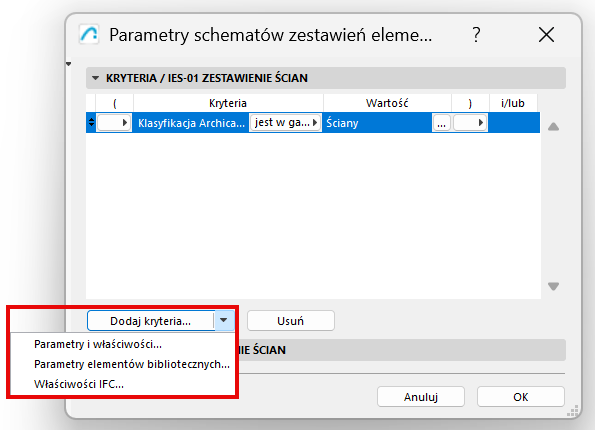
Task: Close the Parametry schematów dialog
Action: click(546, 35)
